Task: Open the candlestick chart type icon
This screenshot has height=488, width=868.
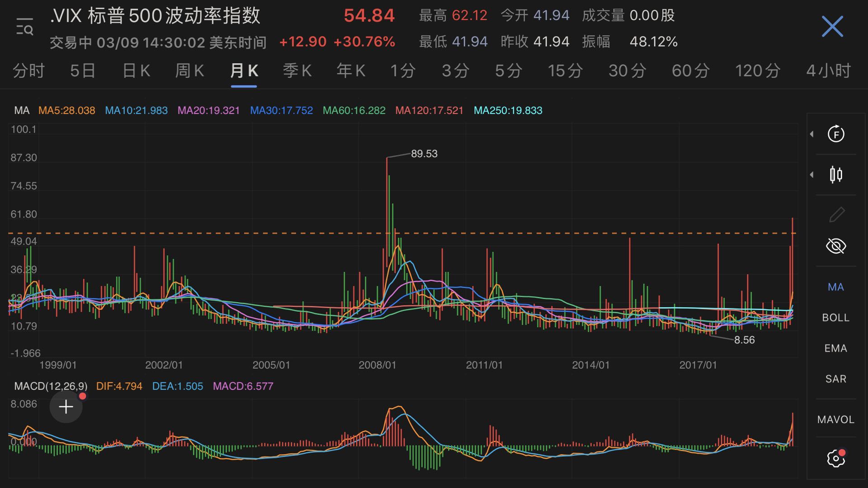Action: 836,174
